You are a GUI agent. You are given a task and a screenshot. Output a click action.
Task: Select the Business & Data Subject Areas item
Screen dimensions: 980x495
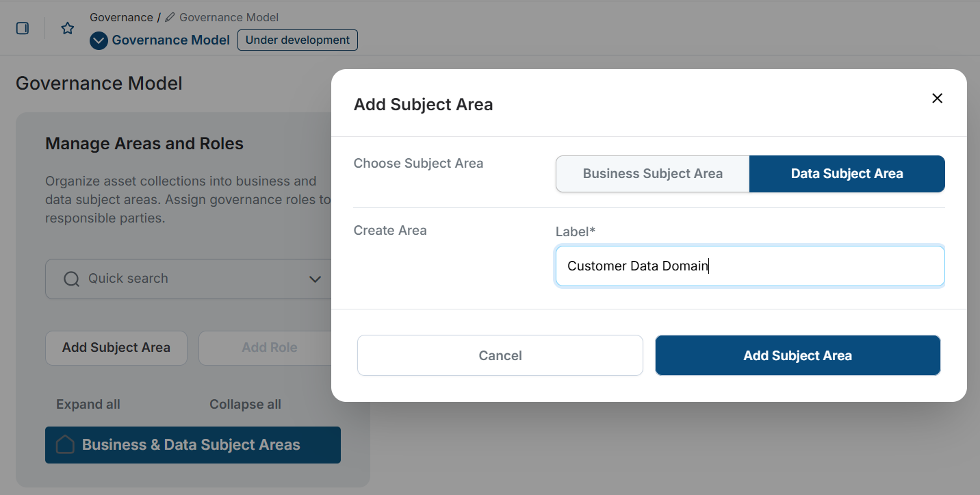pos(192,444)
